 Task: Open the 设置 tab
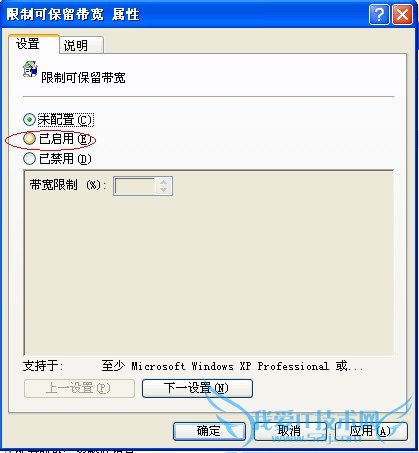(x=34, y=44)
